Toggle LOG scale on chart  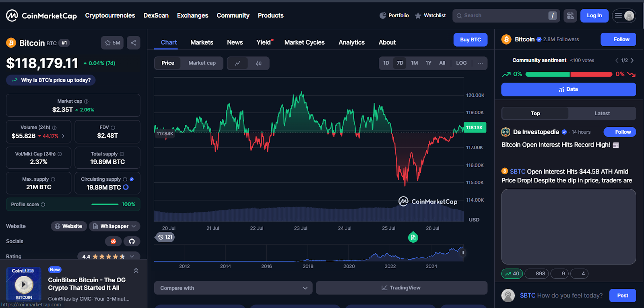click(461, 63)
